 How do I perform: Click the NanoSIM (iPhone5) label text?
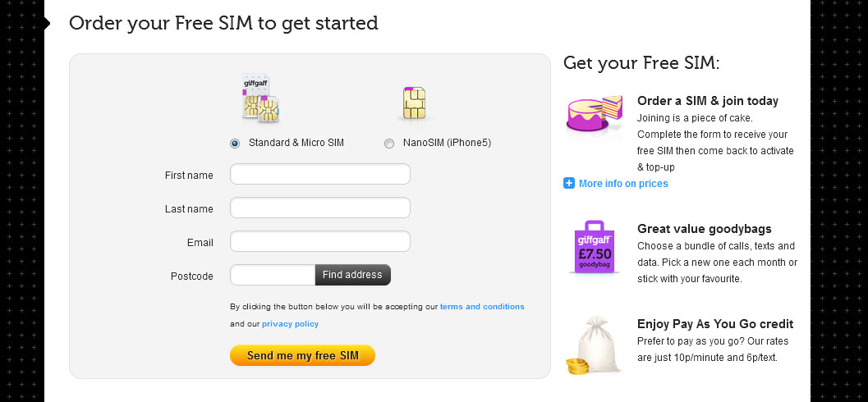point(447,143)
